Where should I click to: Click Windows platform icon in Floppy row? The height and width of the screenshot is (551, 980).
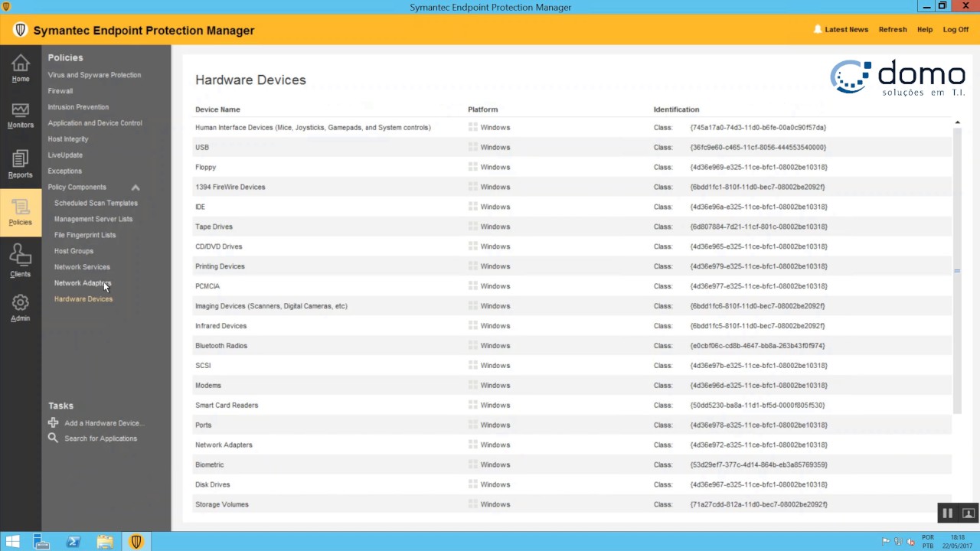(473, 167)
